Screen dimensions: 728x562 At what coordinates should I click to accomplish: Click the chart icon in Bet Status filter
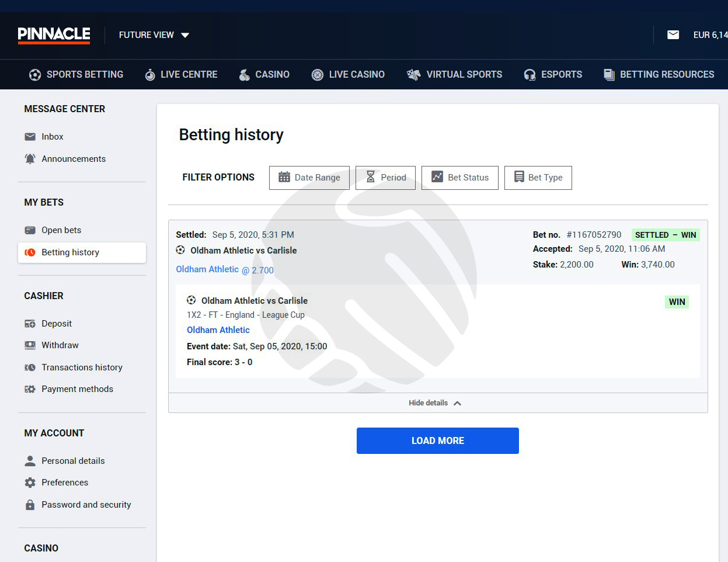tap(437, 177)
